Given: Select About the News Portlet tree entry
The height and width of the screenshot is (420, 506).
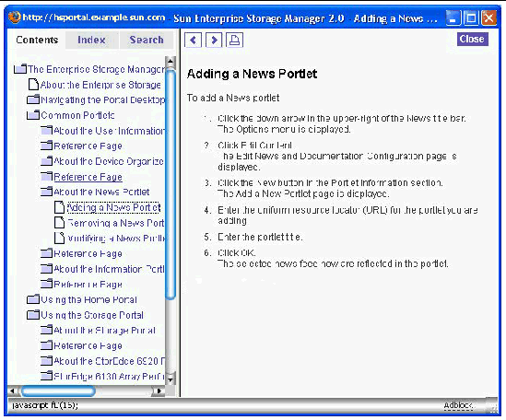Looking at the screenshot, I should 101,192.
